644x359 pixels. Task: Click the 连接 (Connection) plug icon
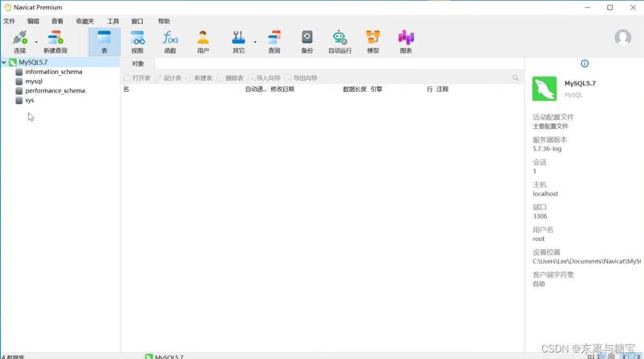(20, 38)
